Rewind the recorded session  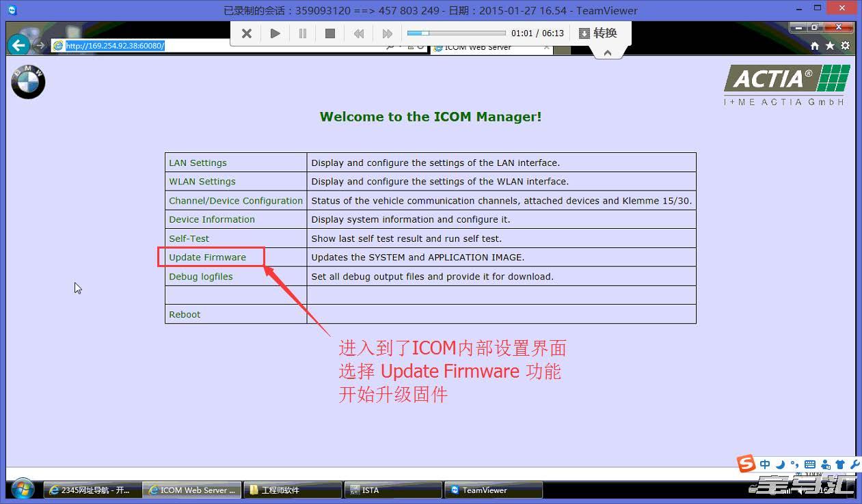(x=358, y=33)
